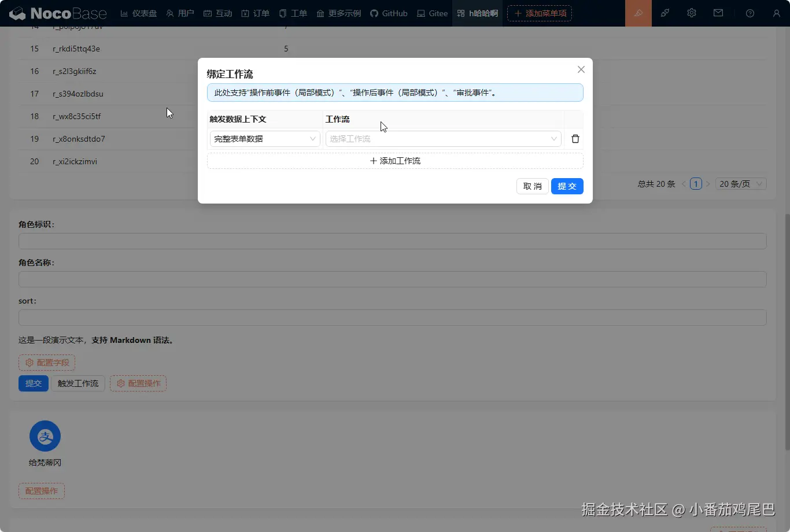
Task: Click the 给梵蒂冈 Alipay icon
Action: [x=45, y=436]
